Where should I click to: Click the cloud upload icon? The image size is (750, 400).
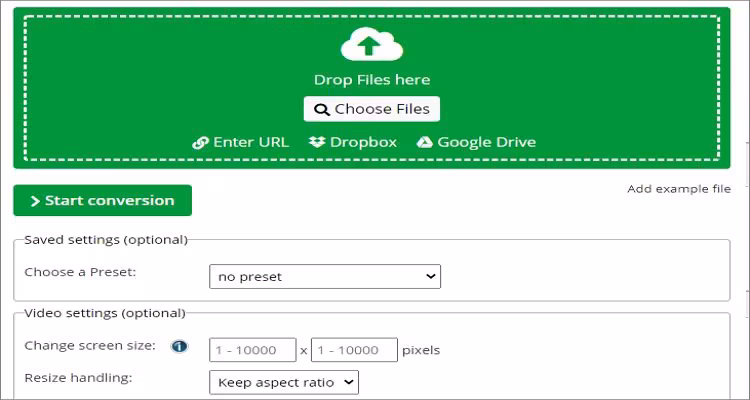point(372,44)
